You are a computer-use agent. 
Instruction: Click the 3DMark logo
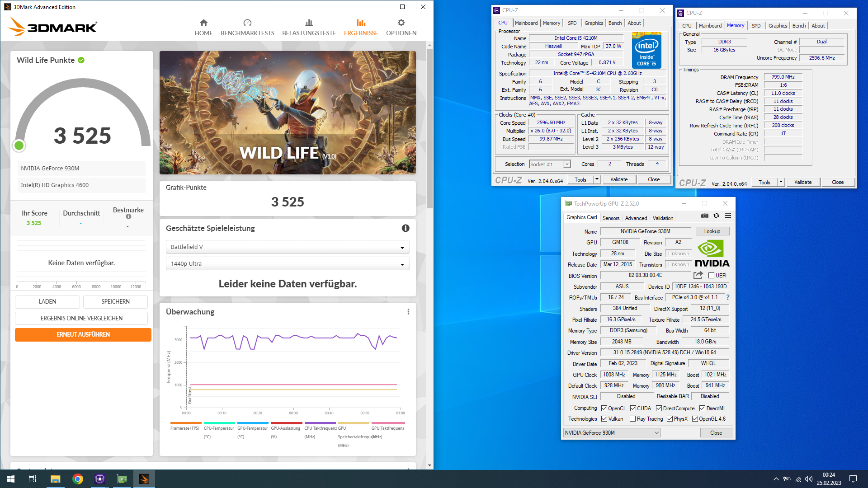(52, 26)
